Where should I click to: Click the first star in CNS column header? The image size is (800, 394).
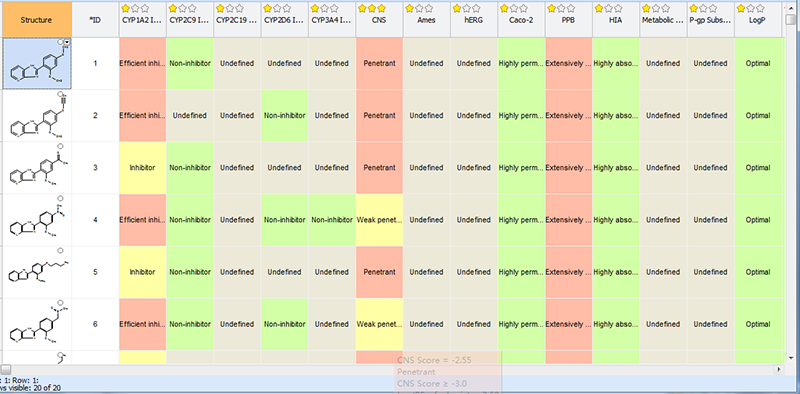click(362, 8)
